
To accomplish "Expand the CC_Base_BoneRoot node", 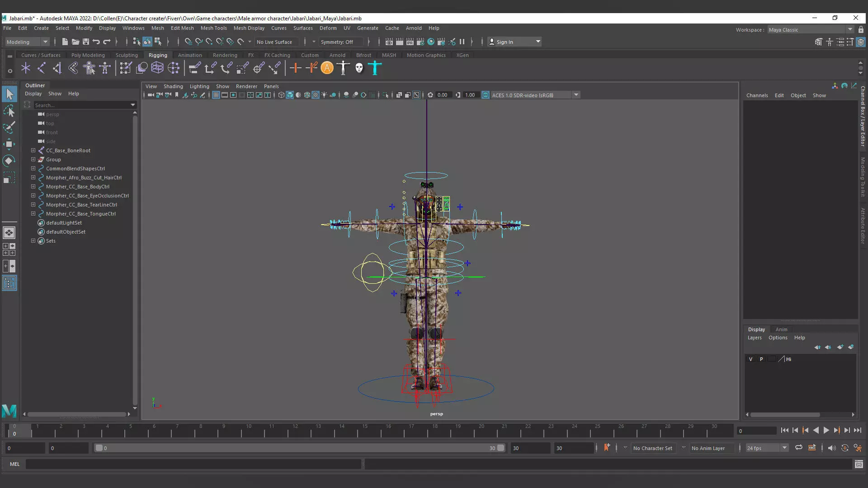I will click(33, 150).
